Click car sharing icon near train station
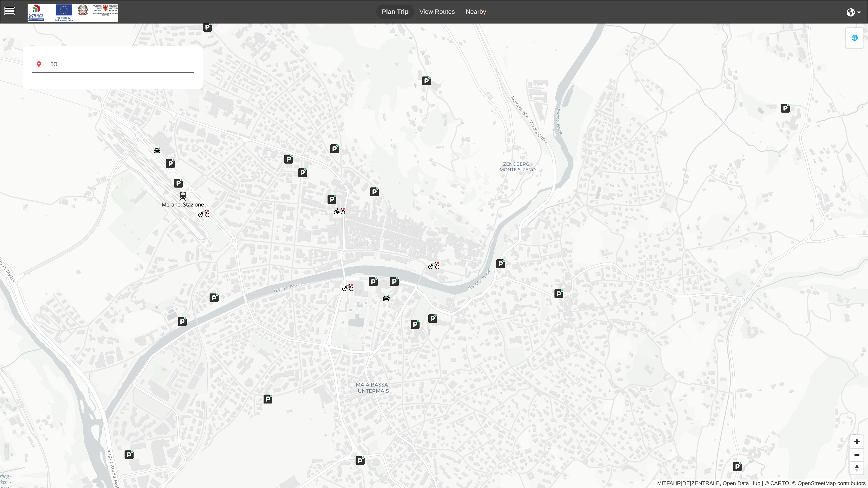 click(157, 150)
